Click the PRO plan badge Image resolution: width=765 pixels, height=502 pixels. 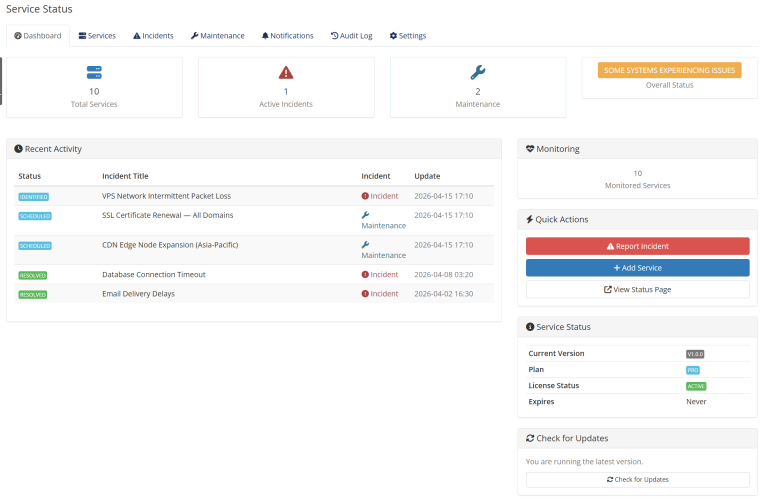point(693,370)
